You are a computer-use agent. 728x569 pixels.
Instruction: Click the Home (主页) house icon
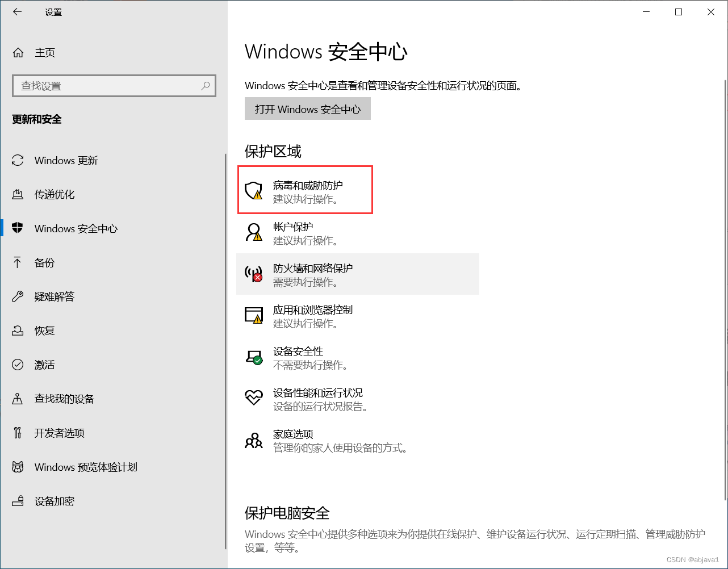[18, 53]
